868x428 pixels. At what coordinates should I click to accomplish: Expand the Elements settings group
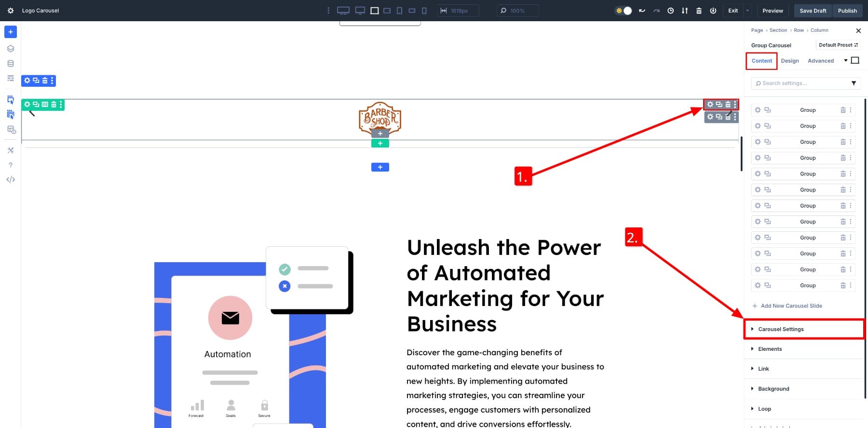[x=770, y=349]
